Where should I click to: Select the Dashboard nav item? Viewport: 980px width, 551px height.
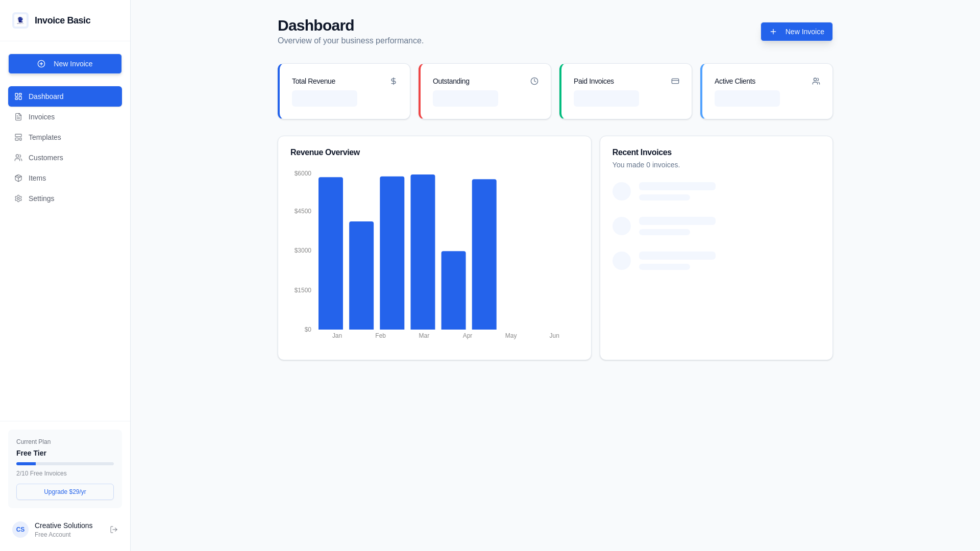65,96
